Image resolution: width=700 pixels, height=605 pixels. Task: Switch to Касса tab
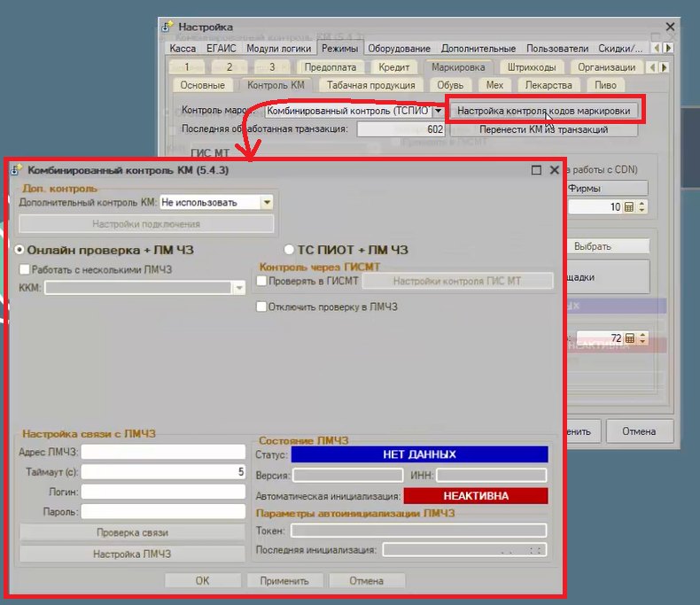pyautogui.click(x=183, y=48)
